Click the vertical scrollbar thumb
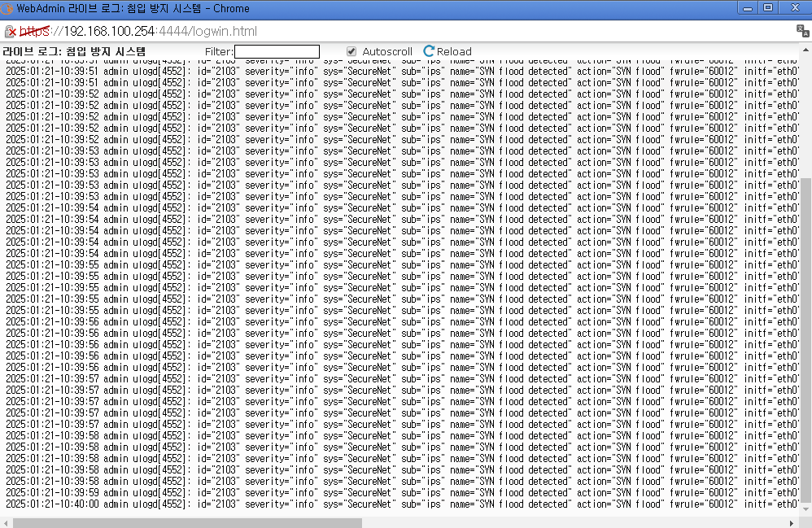 click(x=805, y=340)
